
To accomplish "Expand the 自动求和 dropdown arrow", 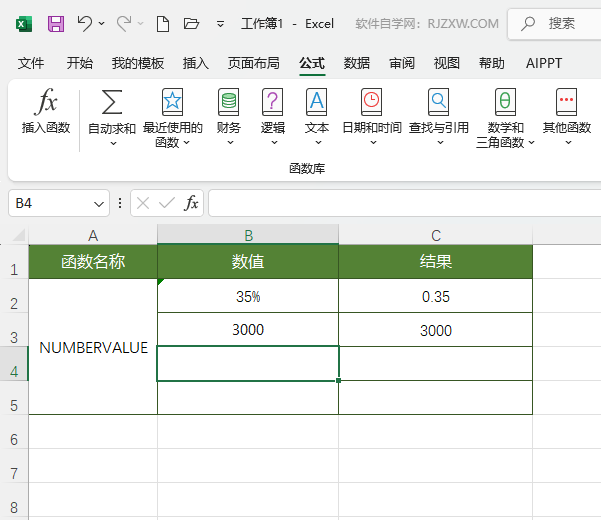I will click(x=113, y=144).
